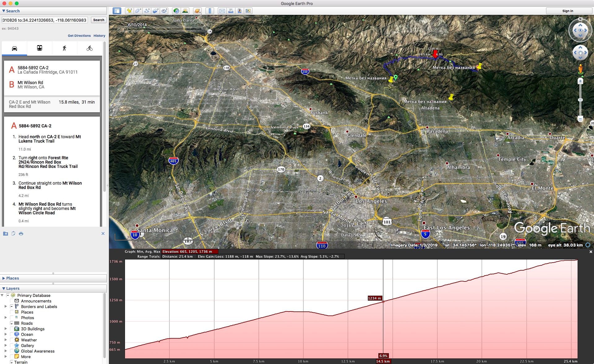The image size is (594, 364).
Task: Click the zoom in plus button
Action: [x=580, y=81]
